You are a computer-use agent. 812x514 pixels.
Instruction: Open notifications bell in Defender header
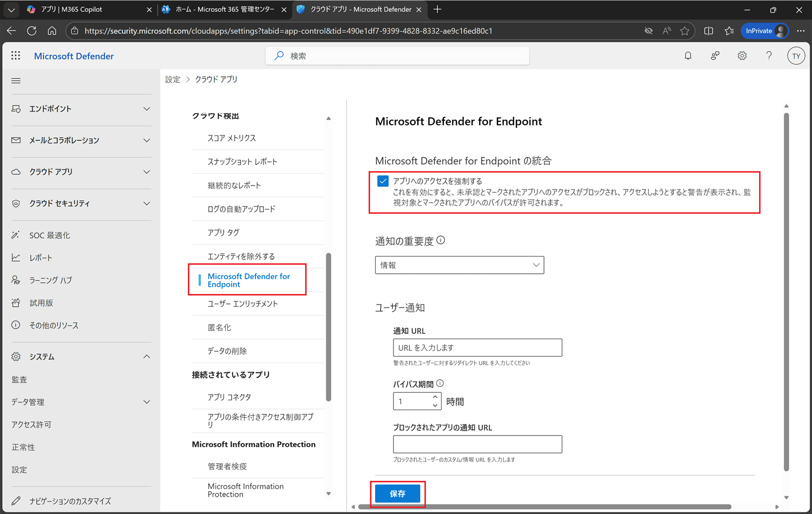point(688,56)
